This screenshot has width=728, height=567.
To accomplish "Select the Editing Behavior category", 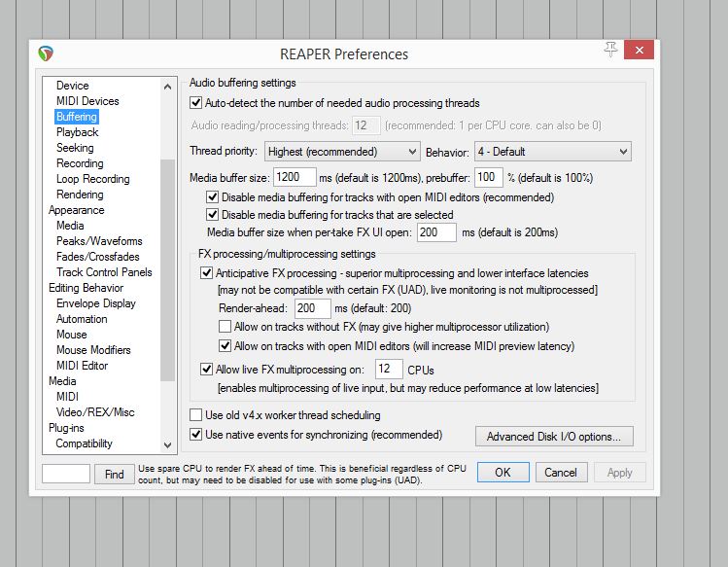I will tap(86, 288).
